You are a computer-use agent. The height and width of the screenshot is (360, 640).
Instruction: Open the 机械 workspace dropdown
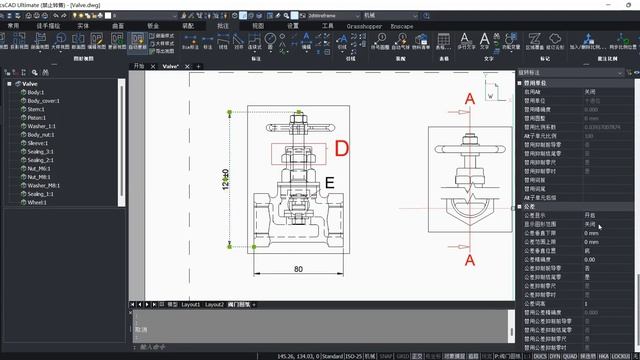pyautogui.click(x=391, y=16)
